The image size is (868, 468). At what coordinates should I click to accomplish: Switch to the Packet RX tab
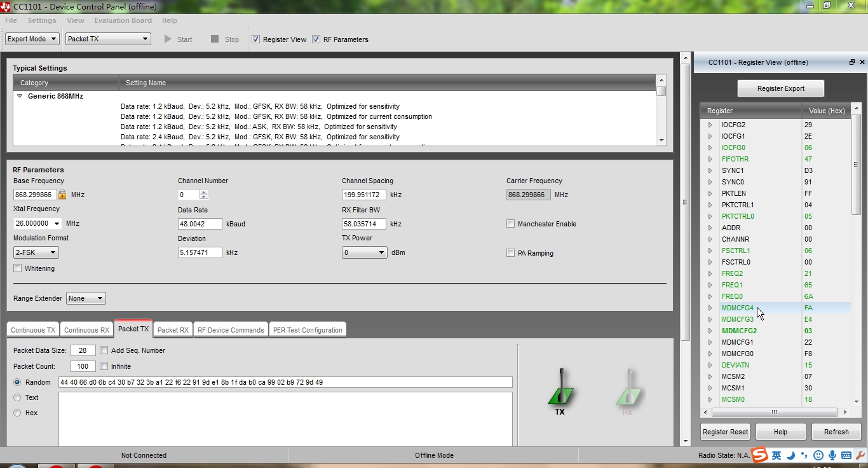coord(173,330)
